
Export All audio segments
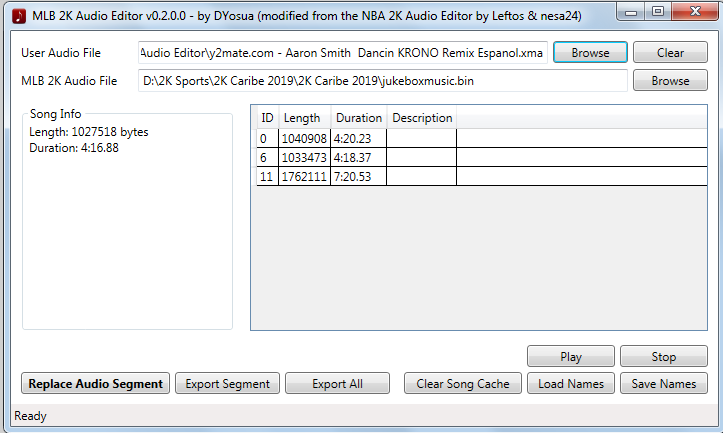pyautogui.click(x=337, y=383)
